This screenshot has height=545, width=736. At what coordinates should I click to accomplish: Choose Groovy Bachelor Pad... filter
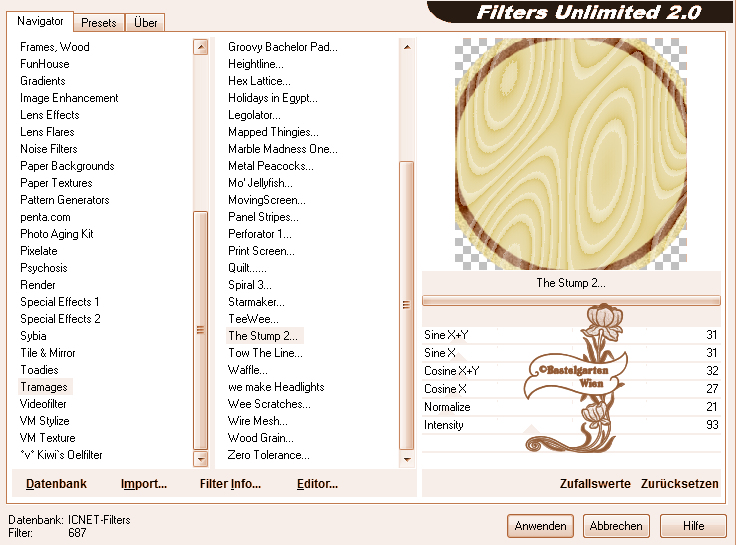tap(283, 47)
